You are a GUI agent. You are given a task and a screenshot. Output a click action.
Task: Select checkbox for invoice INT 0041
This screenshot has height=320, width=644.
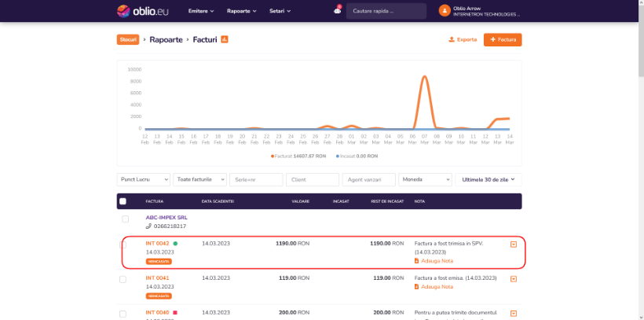(x=123, y=279)
